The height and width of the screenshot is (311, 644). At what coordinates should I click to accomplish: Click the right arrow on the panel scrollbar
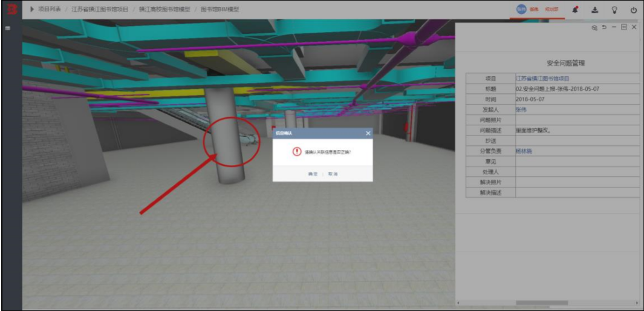(x=637, y=303)
